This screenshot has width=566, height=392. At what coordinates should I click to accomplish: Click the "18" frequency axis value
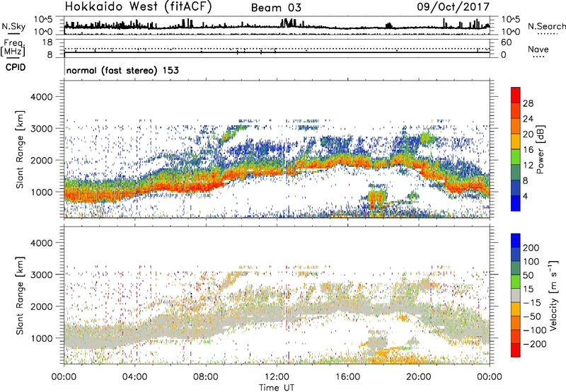(47, 42)
